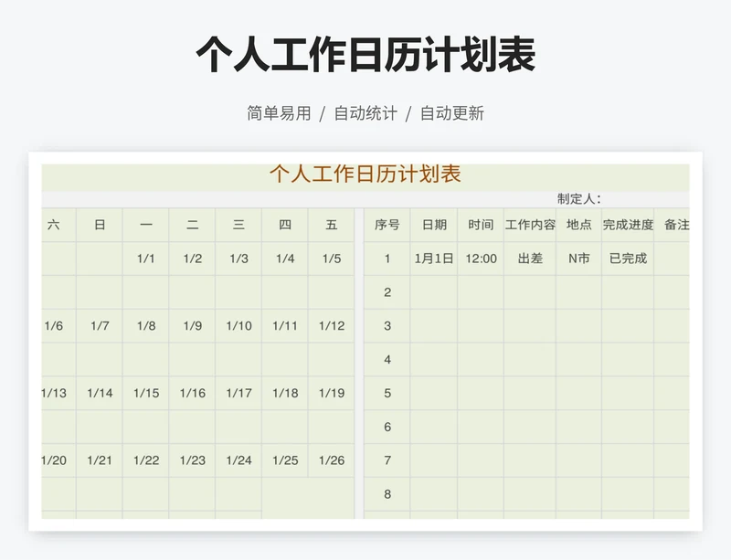Click serial number 1 in 序号 column
The width and height of the screenshot is (731, 560).
[387, 259]
